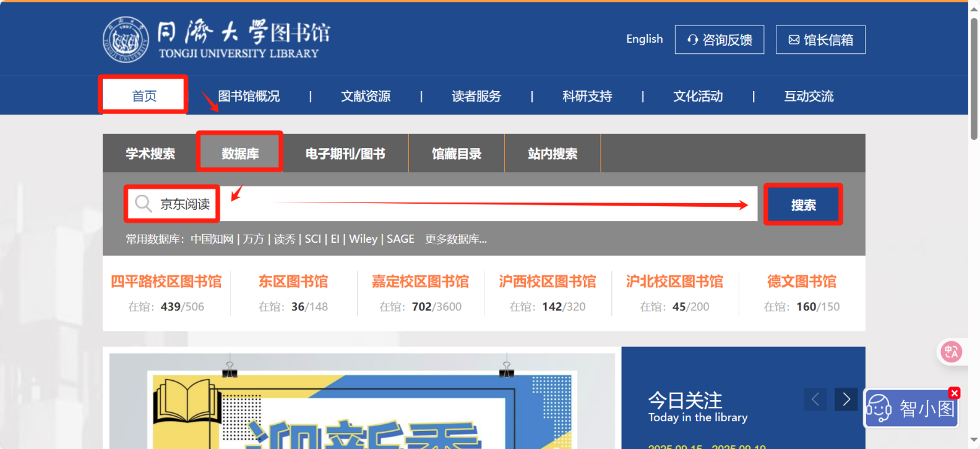Open the 读者服务 menu
This screenshot has height=449, width=980.
point(476,96)
